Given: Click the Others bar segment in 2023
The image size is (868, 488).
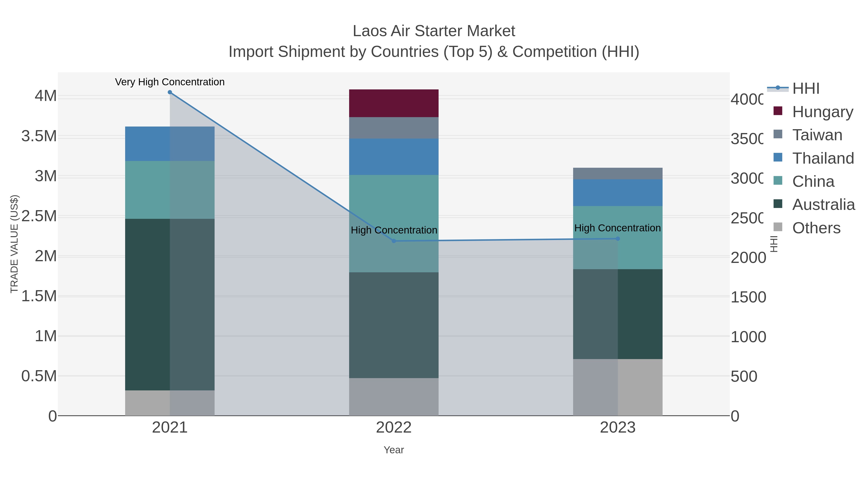Looking at the screenshot, I should (618, 387).
